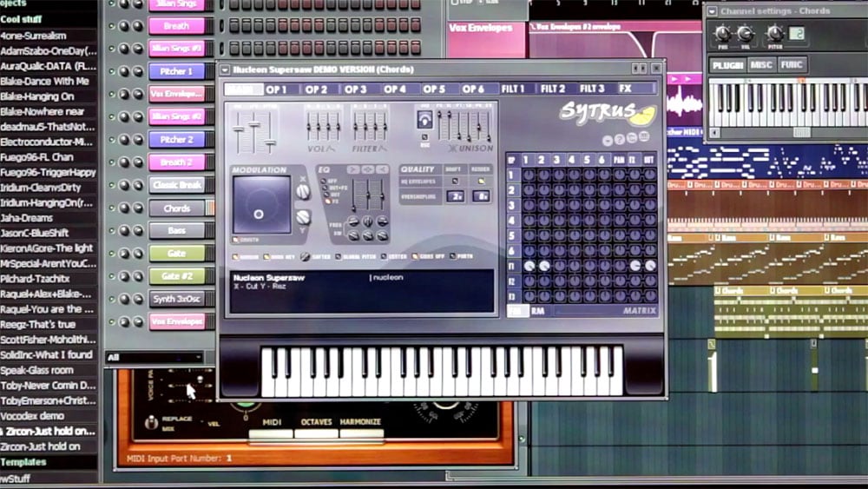The image size is (868, 489).
Task: Click the matrix F1 row column 1 knob
Action: (529, 267)
